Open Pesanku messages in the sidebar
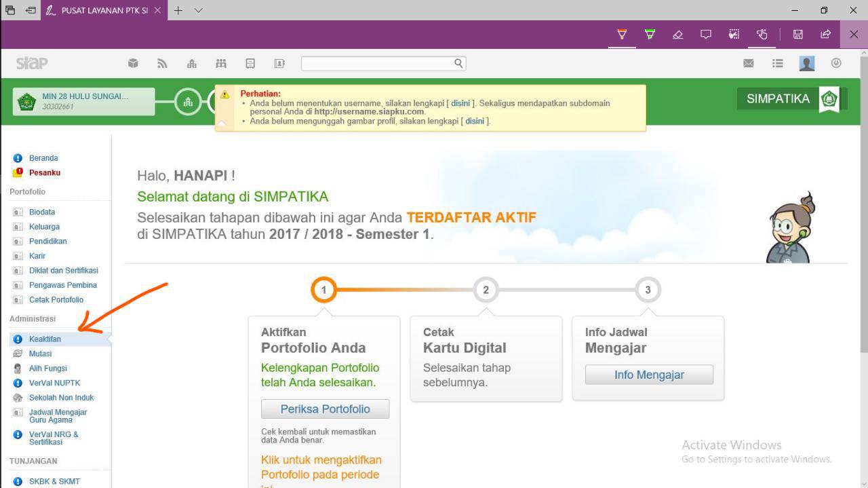The image size is (868, 488). (x=44, y=172)
